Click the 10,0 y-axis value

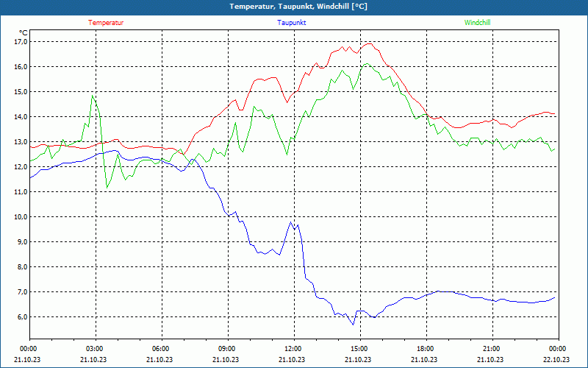coord(21,216)
